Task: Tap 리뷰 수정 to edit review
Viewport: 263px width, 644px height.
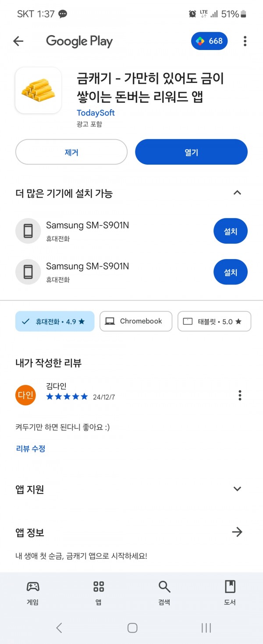Action: [31, 449]
